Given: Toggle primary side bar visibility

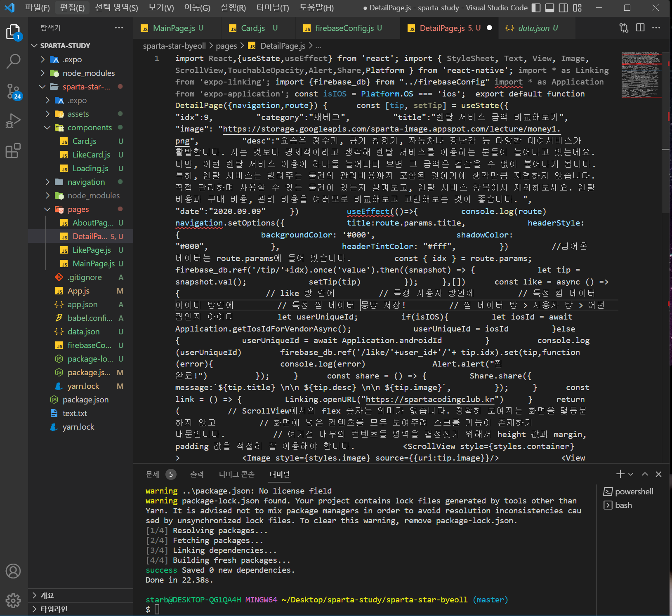Looking at the screenshot, I should click(x=536, y=7).
